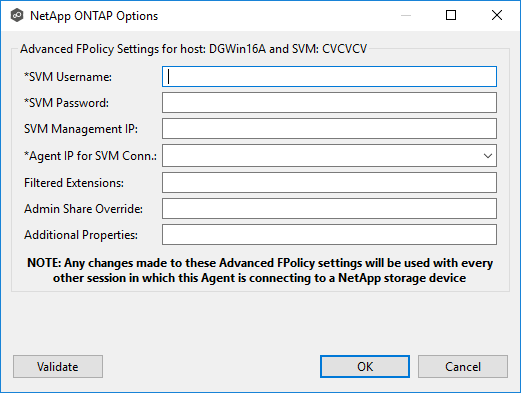Click the "*Agent IP for SVM Conn.:" label
The height and width of the screenshot is (393, 521).
coord(90,156)
